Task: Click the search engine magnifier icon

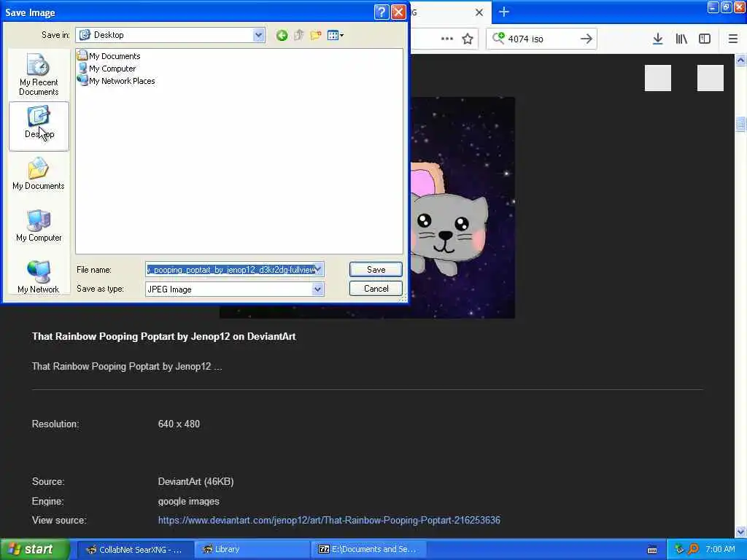Action: (x=498, y=38)
